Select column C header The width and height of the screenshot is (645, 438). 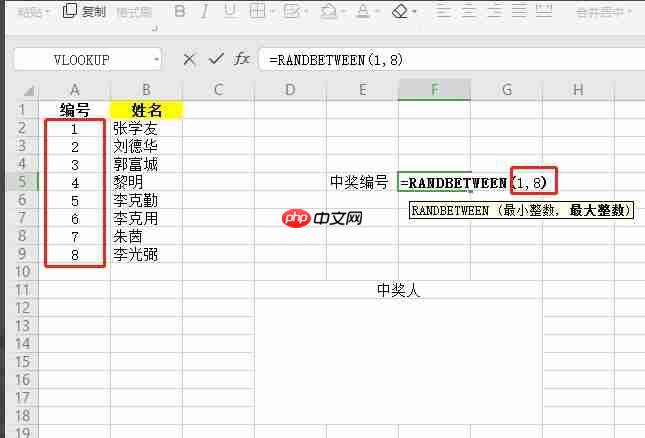point(218,89)
